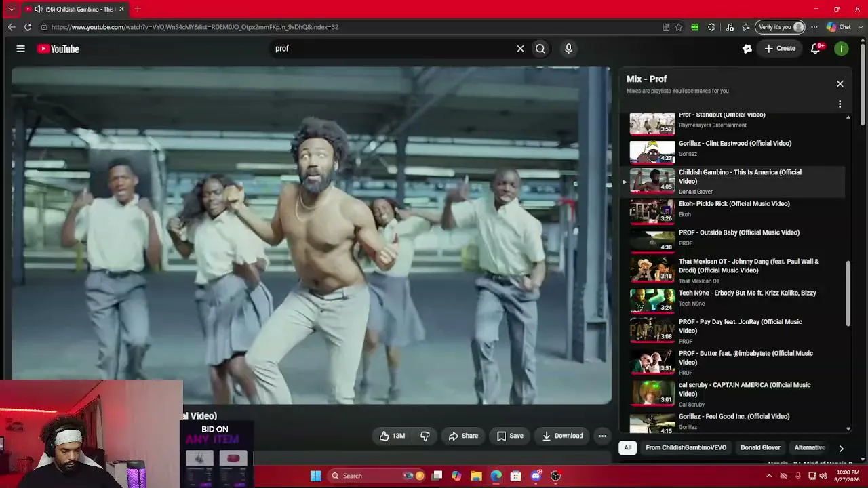Screen dimensions: 868x488
Task: Reload the current page
Action: 28,27
